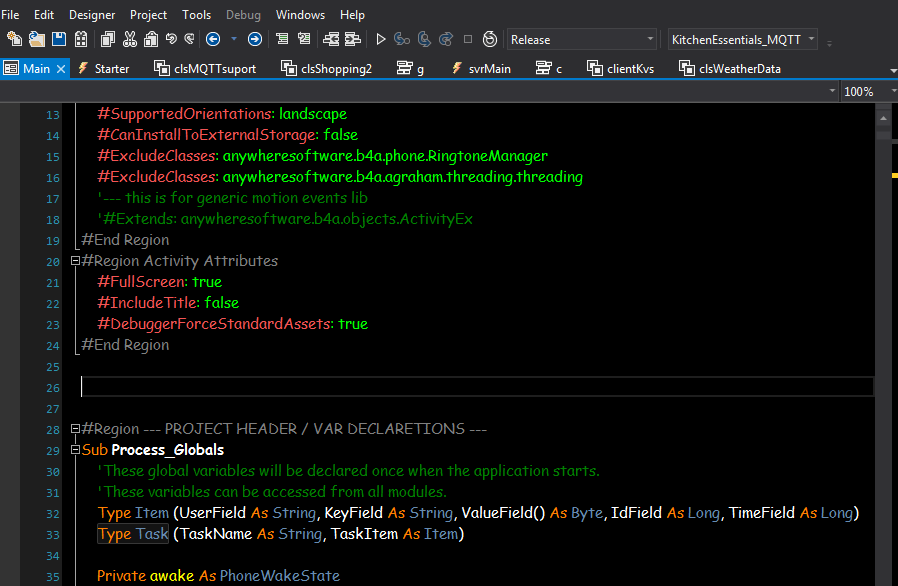The width and height of the screenshot is (898, 586).
Task: Click the Comment block icon
Action: pyautogui.click(x=282, y=39)
